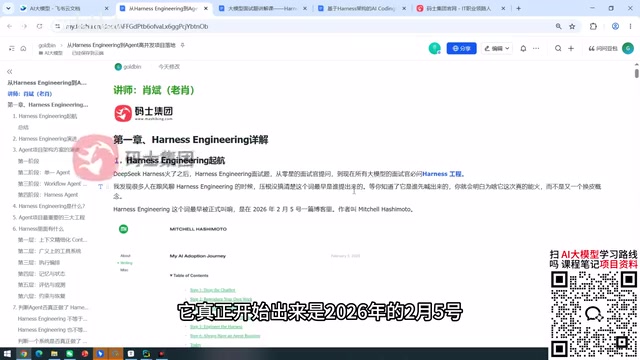Open PyCharm from the taskbar
640x360 pixels.
click(146, 353)
